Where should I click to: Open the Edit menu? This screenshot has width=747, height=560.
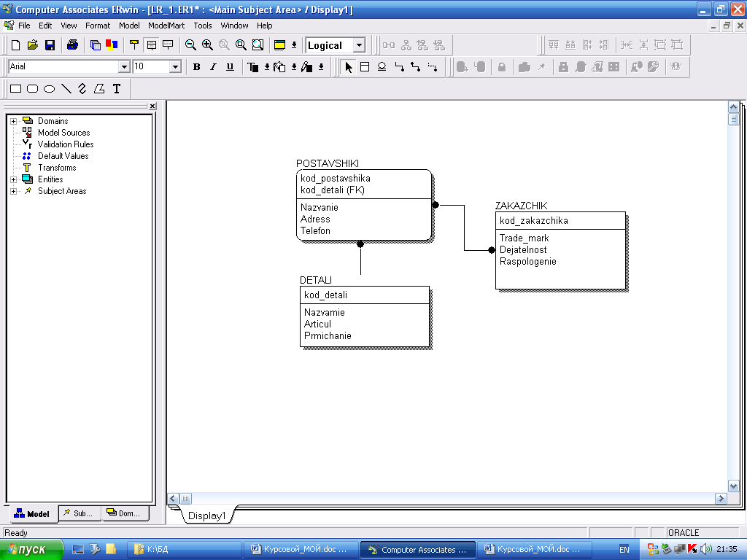pyautogui.click(x=45, y=26)
